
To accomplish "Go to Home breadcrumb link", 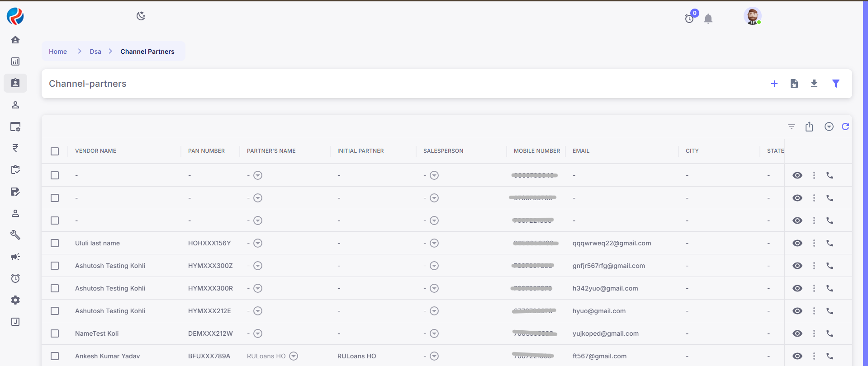I will [x=58, y=52].
